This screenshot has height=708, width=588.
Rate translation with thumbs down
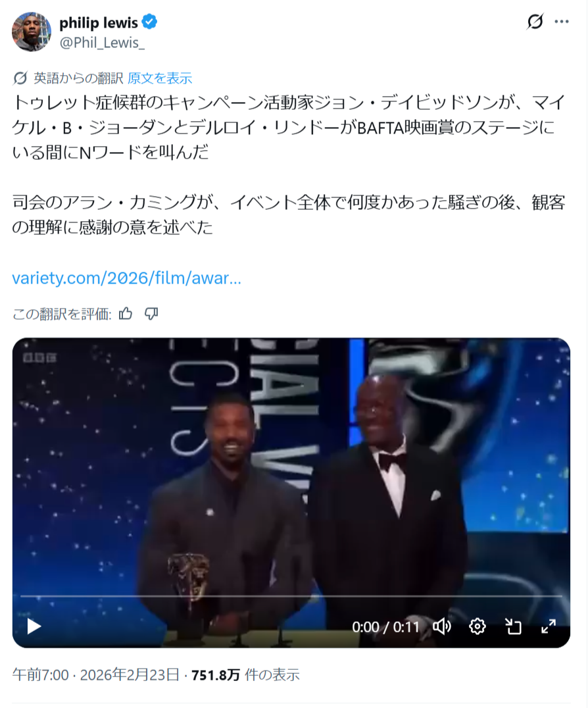click(x=151, y=313)
